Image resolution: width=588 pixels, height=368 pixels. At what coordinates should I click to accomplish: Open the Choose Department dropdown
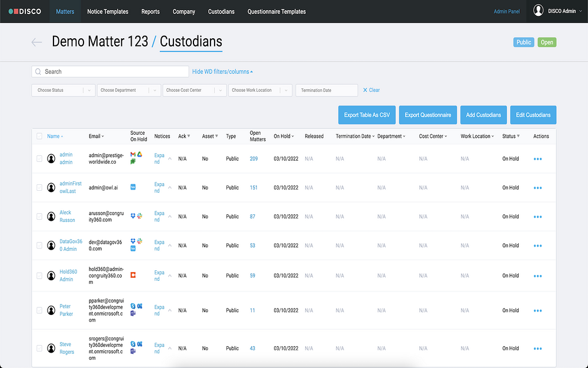129,90
